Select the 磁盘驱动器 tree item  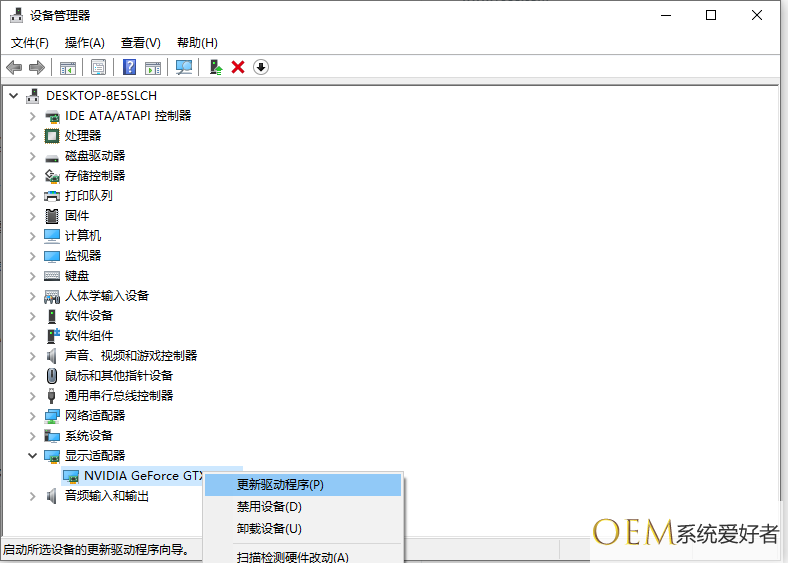pyautogui.click(x=95, y=156)
